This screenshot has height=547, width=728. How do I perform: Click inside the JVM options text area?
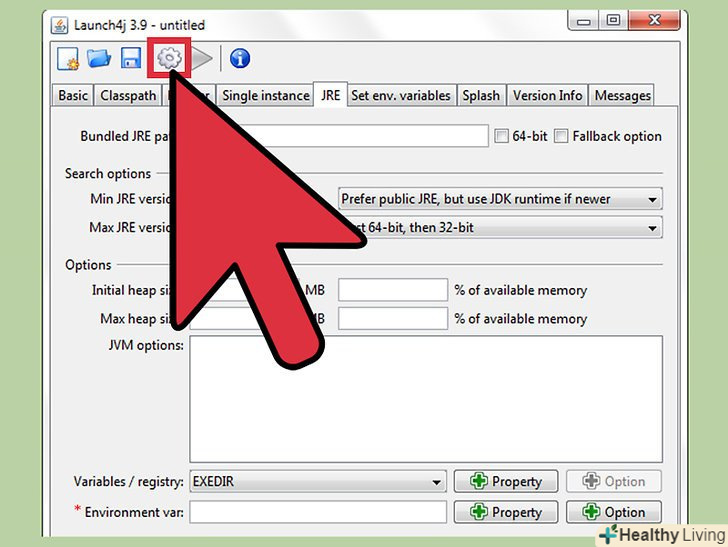click(x=426, y=399)
